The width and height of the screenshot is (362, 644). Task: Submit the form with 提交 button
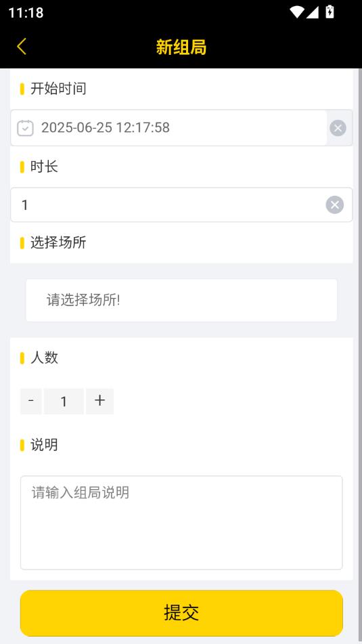click(x=181, y=613)
